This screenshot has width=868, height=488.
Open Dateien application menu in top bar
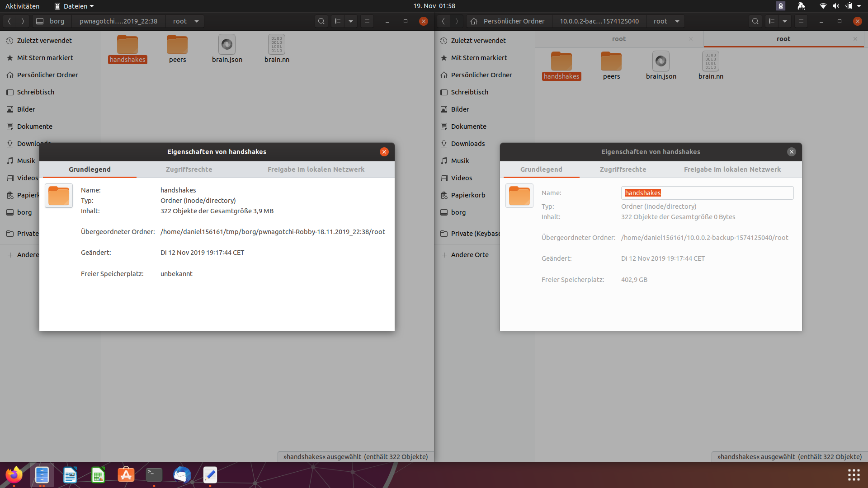point(74,6)
